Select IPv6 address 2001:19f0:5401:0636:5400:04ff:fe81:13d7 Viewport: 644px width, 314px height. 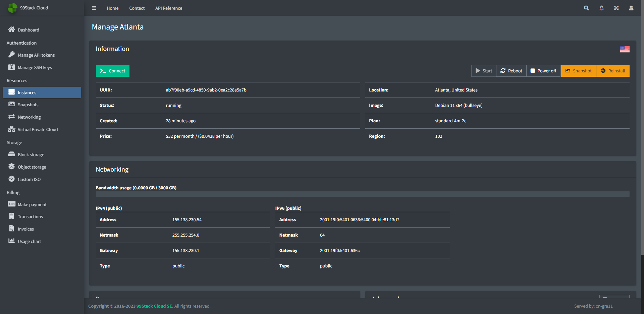pyautogui.click(x=360, y=219)
